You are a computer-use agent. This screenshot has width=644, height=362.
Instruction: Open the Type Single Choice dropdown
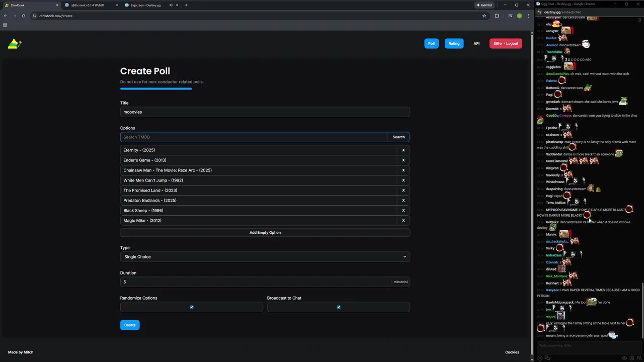coord(265,256)
